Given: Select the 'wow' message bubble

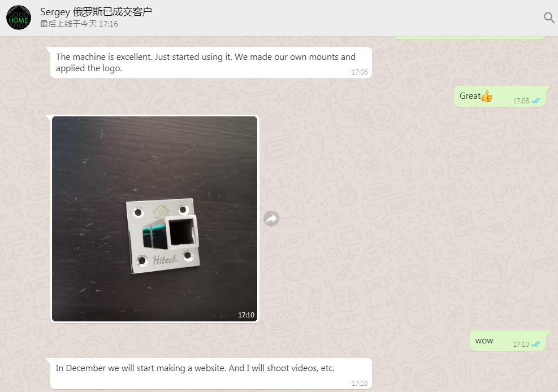Looking at the screenshot, I should pos(507,341).
